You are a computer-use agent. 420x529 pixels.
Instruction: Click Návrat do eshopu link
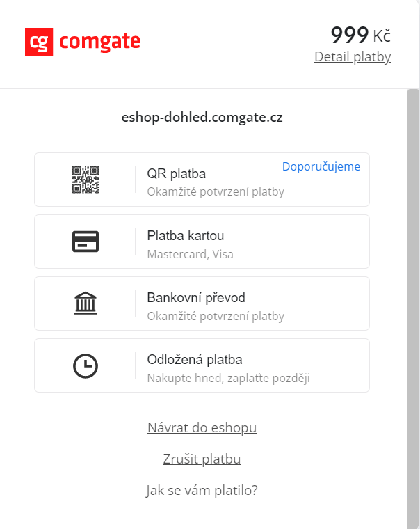pos(202,427)
